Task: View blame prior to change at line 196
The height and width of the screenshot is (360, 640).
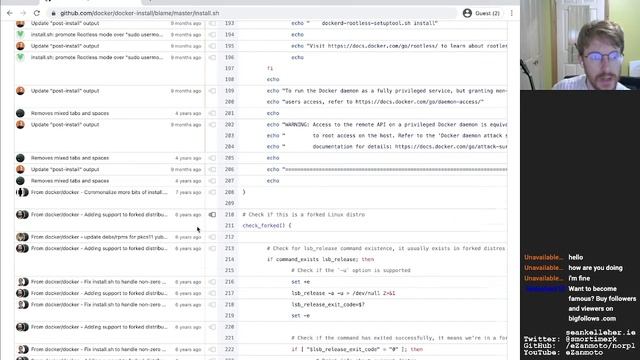Action: coord(212,58)
